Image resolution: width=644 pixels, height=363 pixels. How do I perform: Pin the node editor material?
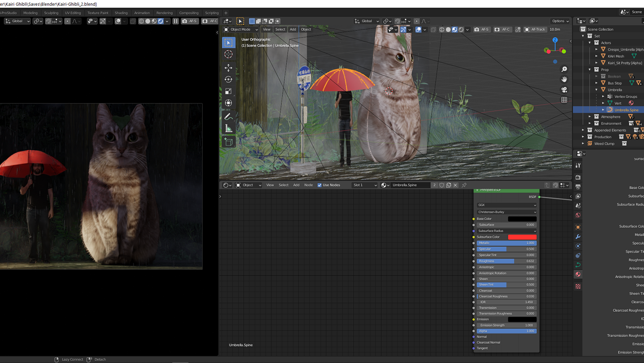464,185
